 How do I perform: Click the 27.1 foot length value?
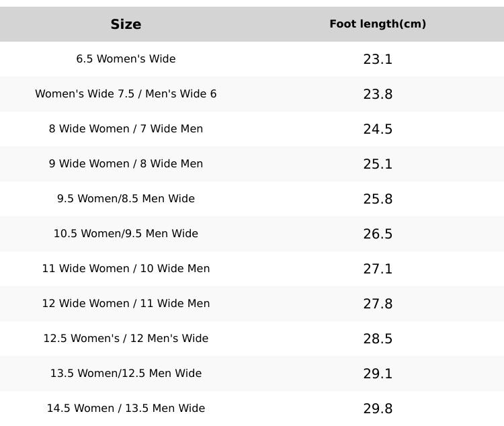coord(378,269)
